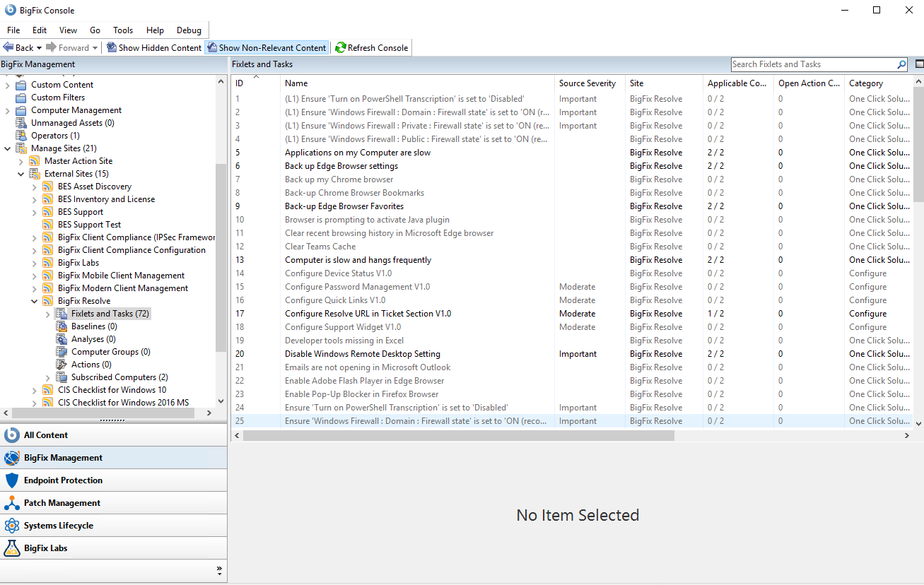The height and width of the screenshot is (585, 924).
Task: Click the Master Action Site icon
Action: pyautogui.click(x=35, y=161)
